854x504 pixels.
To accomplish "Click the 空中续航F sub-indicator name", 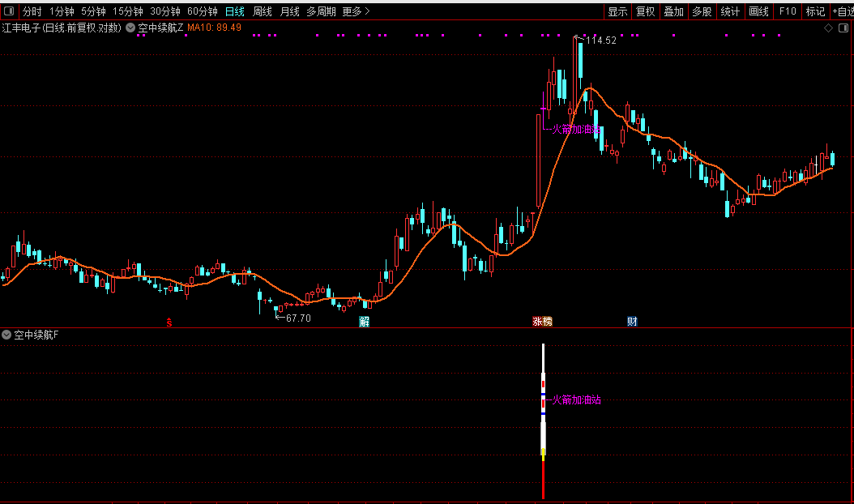I will pos(36,335).
